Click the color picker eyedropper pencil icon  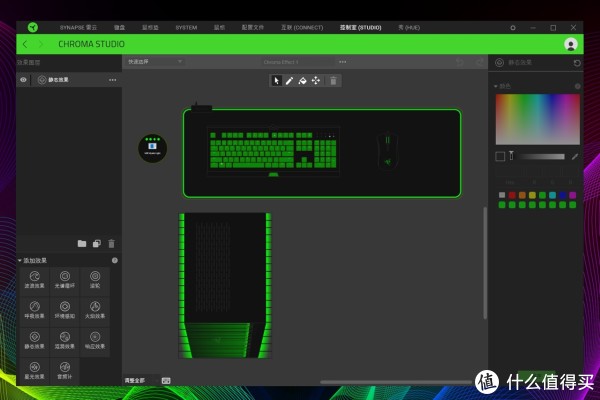(575, 157)
